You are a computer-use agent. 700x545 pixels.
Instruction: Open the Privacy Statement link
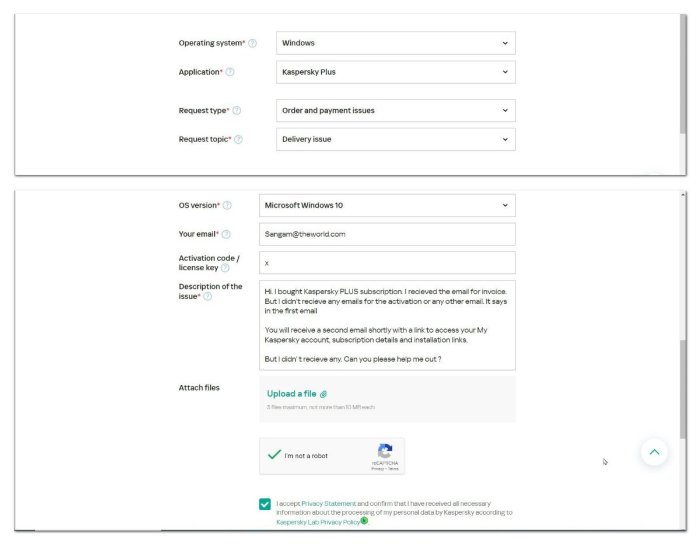329,503
